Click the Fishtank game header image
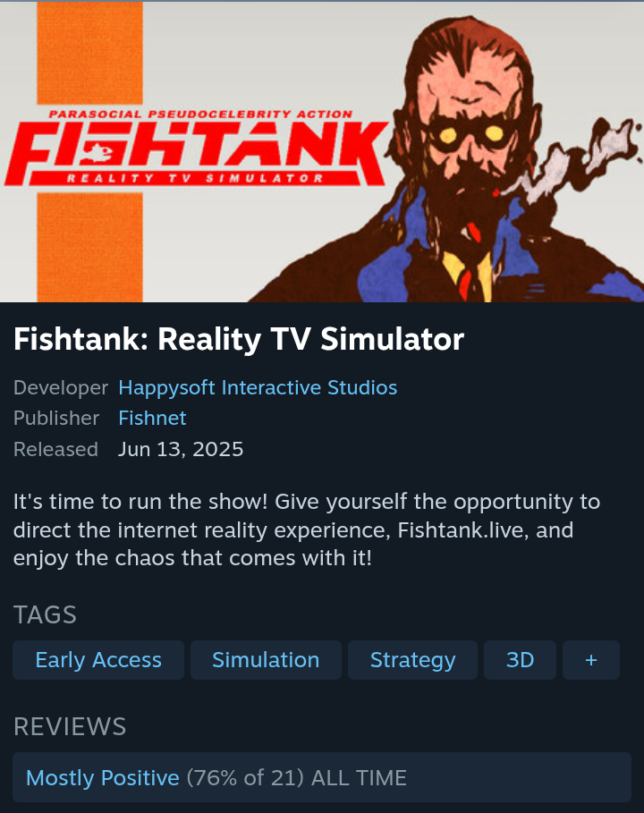 322,151
